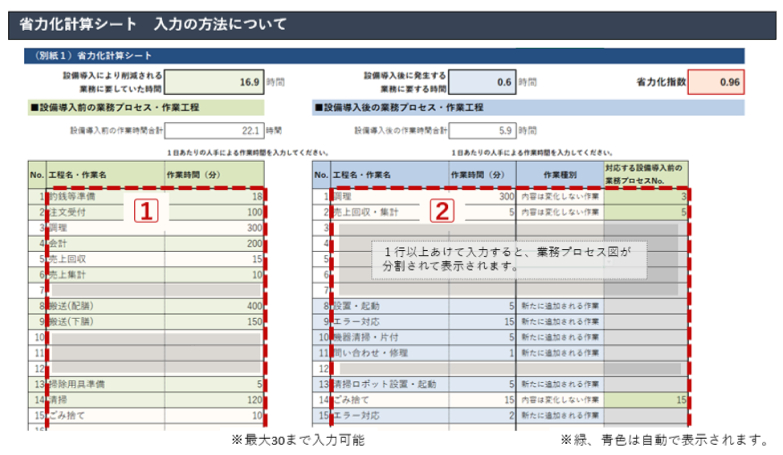Click the 100 minutes cell for 注文受付
The image size is (783, 455).
(x=214, y=212)
